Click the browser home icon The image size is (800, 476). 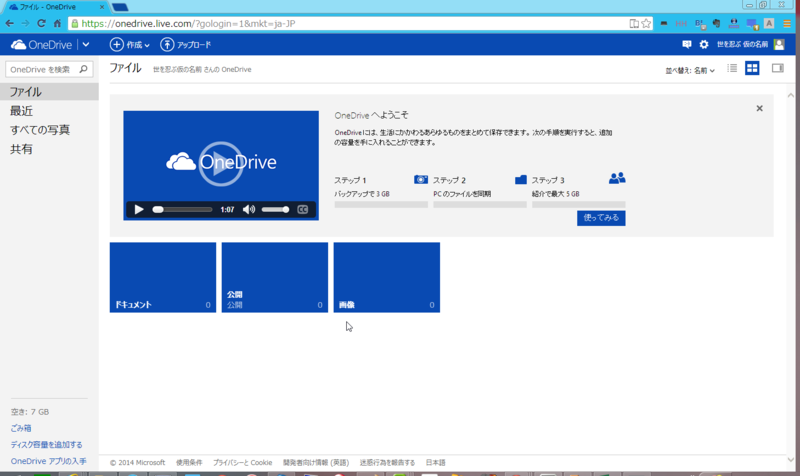[57, 23]
